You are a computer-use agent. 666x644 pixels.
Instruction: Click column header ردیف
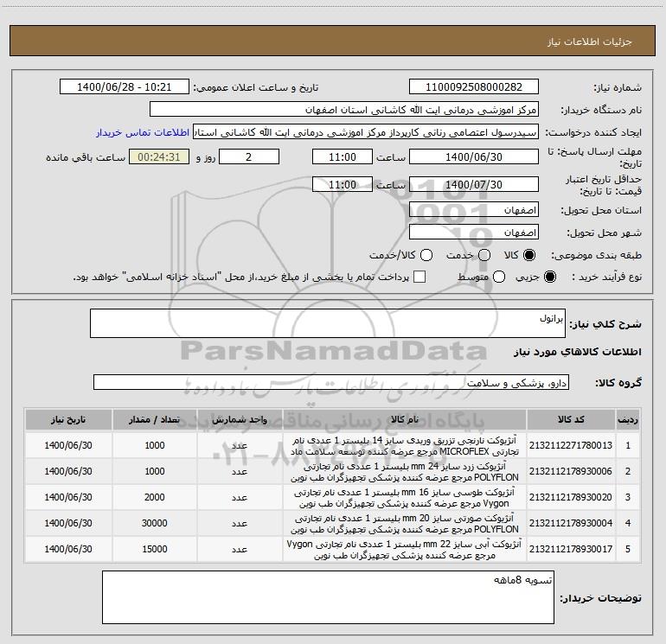tap(628, 419)
